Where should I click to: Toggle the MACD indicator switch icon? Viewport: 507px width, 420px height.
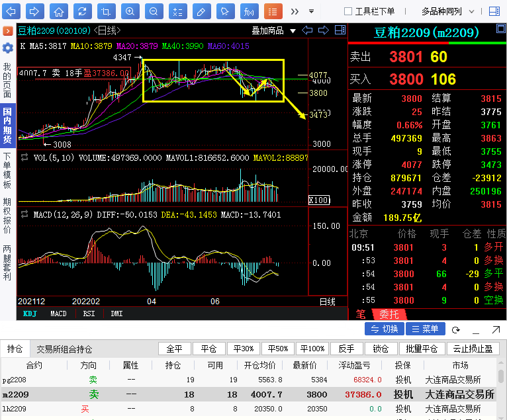24,214
